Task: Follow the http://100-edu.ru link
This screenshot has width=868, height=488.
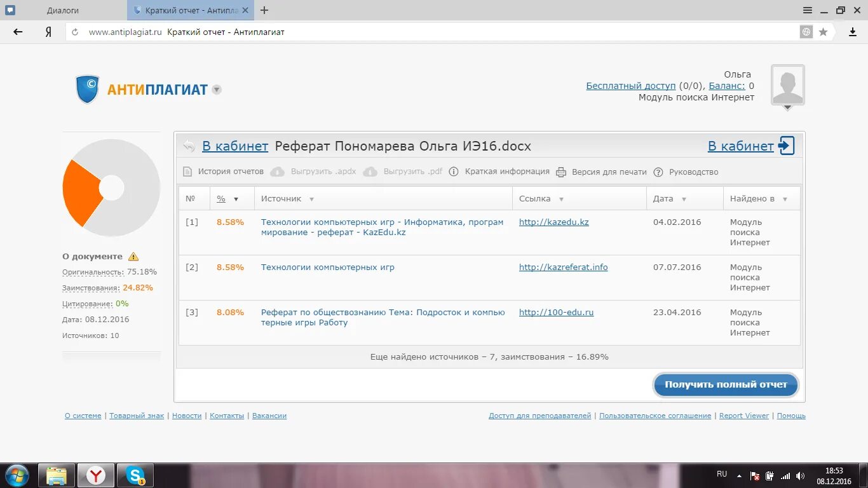Action: pyautogui.click(x=556, y=312)
